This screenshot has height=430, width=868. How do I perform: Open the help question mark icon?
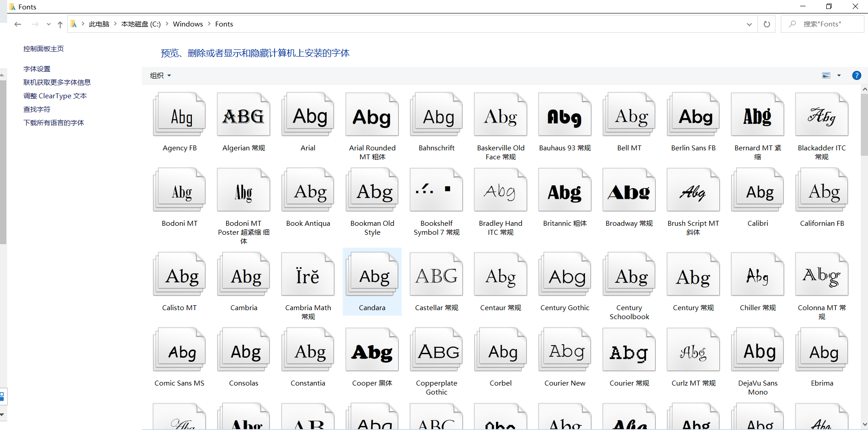(x=857, y=75)
